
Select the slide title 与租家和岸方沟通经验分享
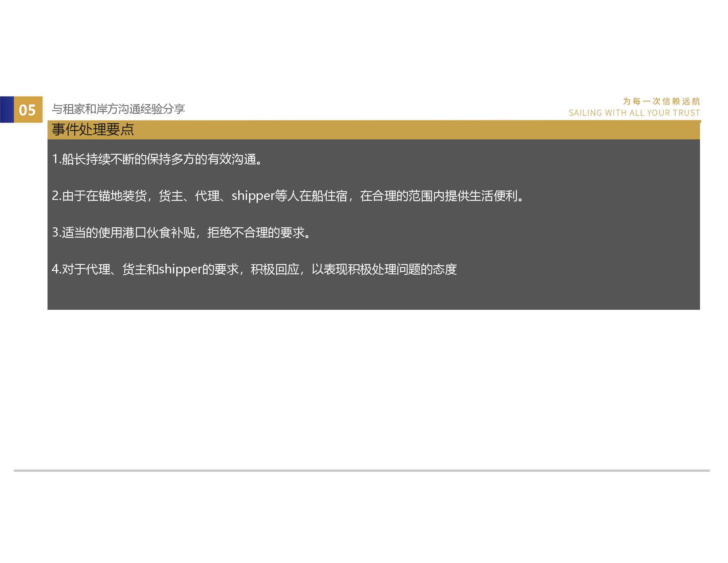[x=118, y=109]
